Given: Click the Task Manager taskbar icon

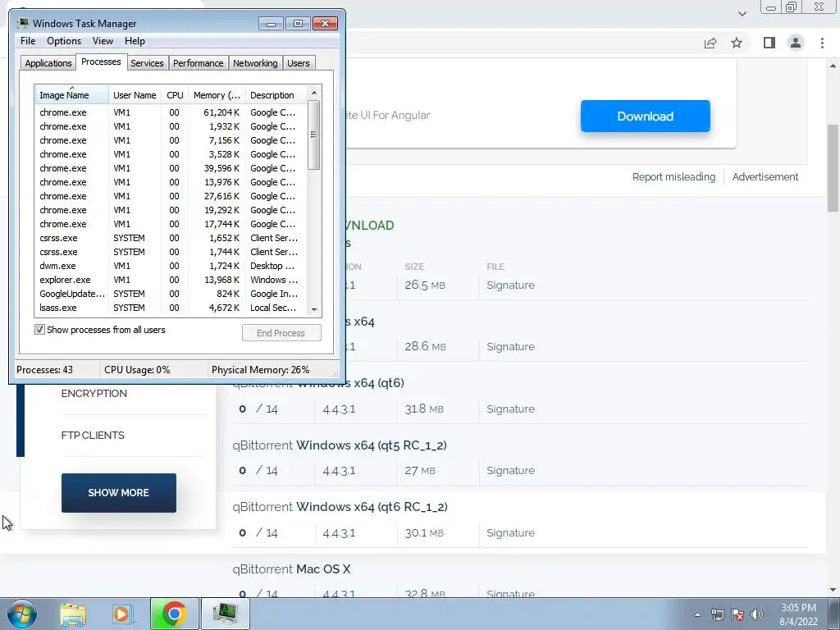Looking at the screenshot, I should [x=225, y=614].
